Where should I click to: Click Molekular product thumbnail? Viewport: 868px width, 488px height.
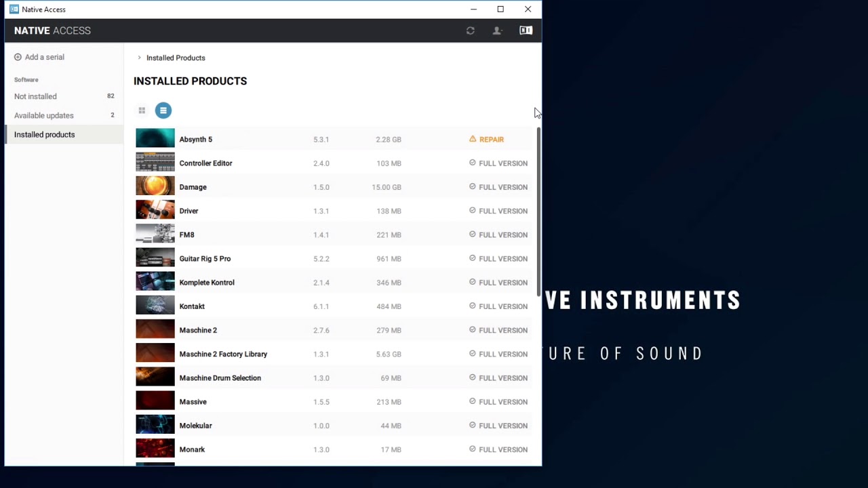[155, 425]
